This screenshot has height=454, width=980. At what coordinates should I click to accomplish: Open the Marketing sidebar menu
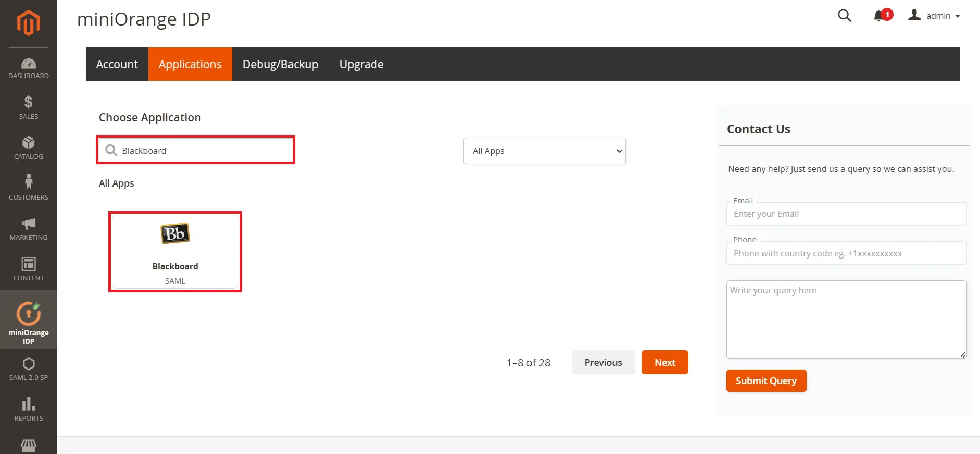pos(29,229)
